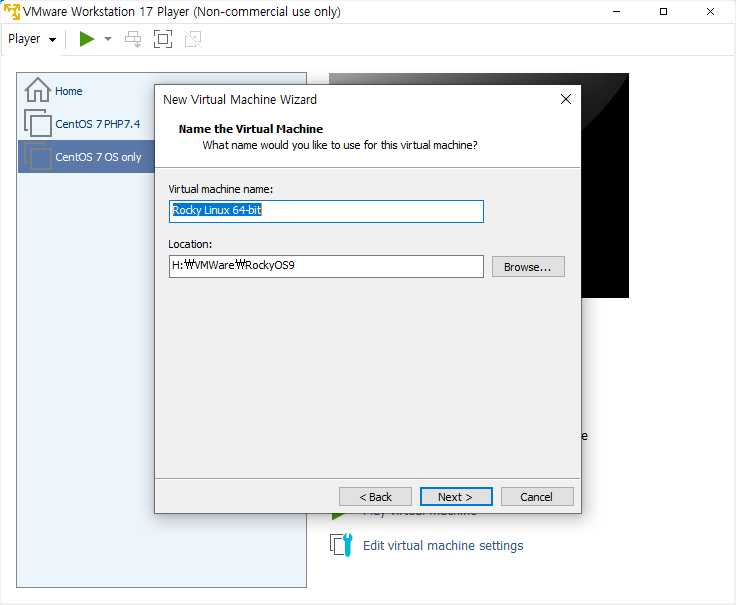736x605 pixels.
Task: Cancel the New Virtual Machine Wizard
Action: click(x=537, y=497)
